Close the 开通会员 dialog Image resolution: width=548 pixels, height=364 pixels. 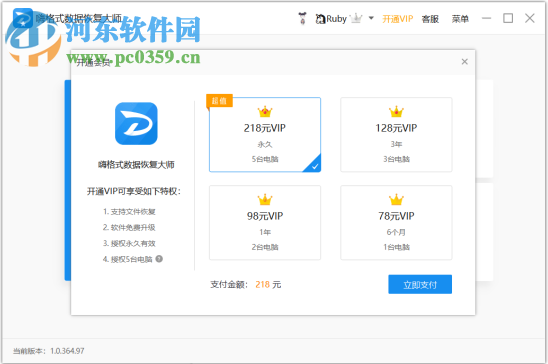[x=464, y=62]
